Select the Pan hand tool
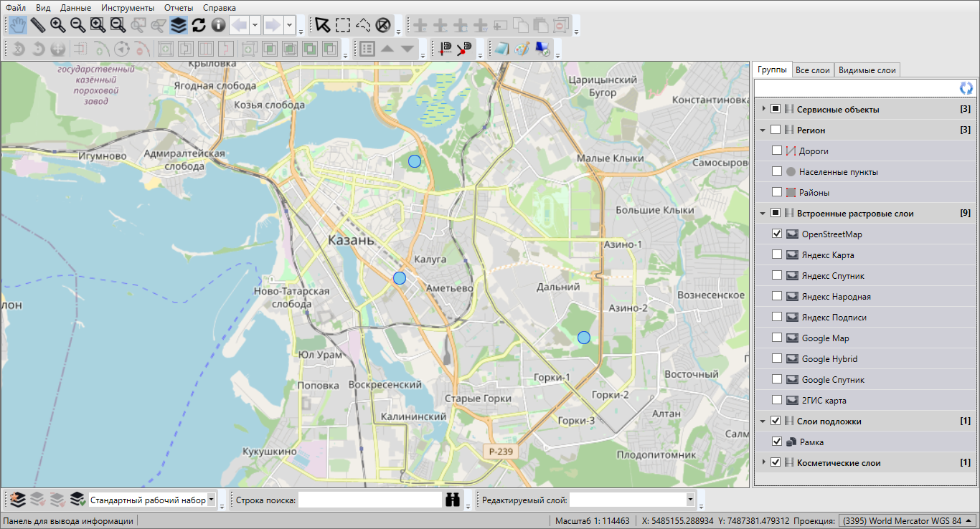The width and height of the screenshot is (980, 529). (18, 25)
